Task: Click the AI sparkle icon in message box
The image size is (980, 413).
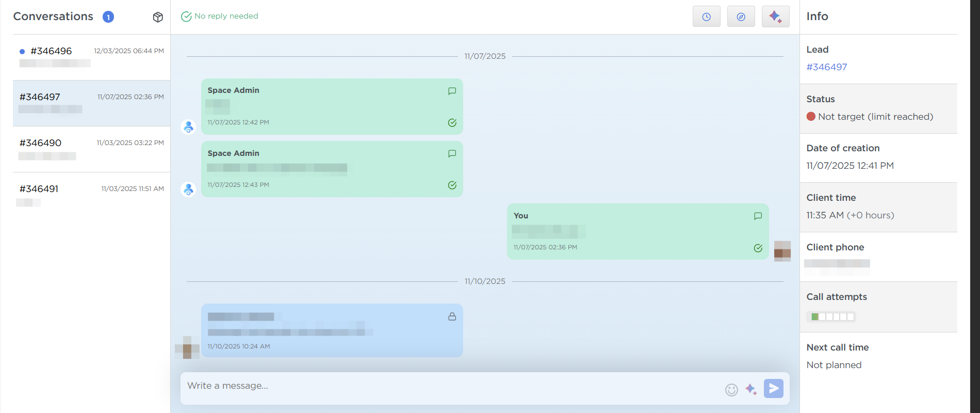Action: (751, 389)
